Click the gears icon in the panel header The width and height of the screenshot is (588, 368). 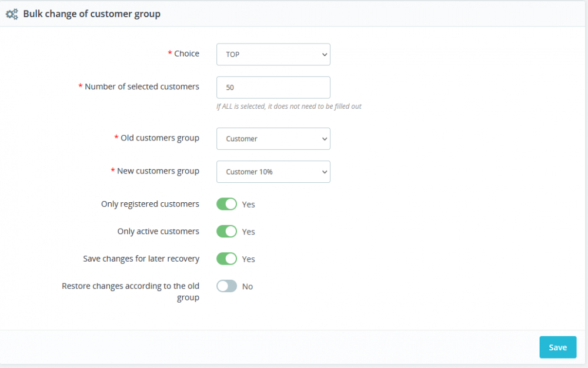pyautogui.click(x=12, y=14)
